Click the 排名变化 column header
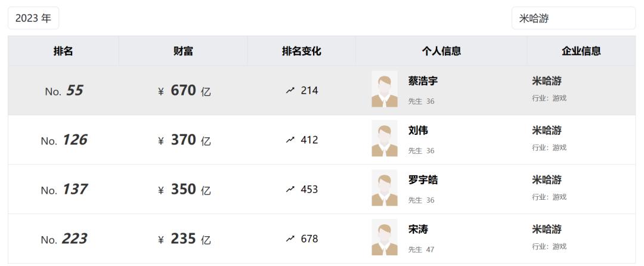The height and width of the screenshot is (266, 644). pyautogui.click(x=302, y=51)
